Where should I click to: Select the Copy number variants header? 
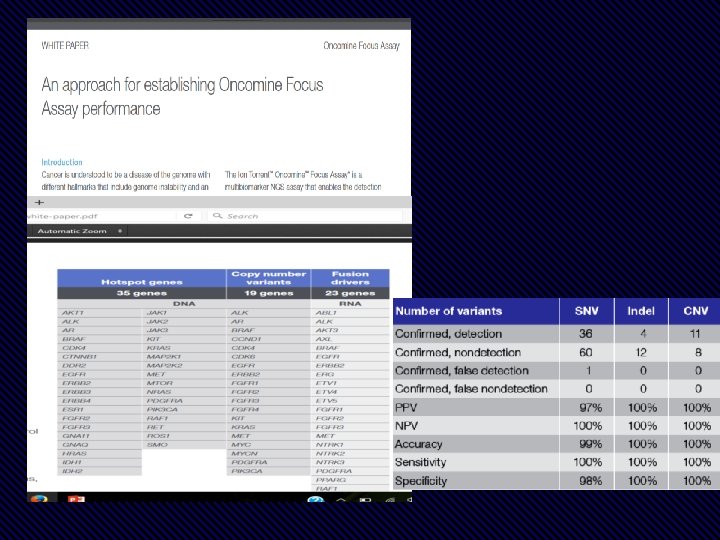[269, 278]
